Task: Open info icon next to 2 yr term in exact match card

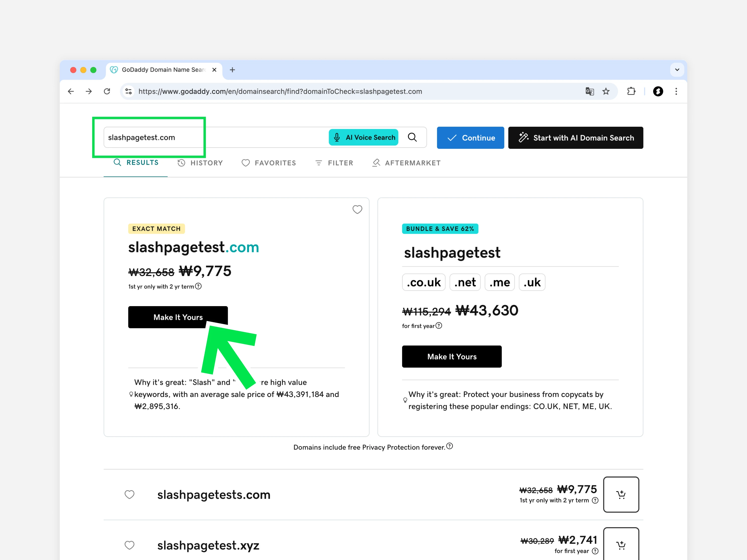Action: click(x=198, y=286)
